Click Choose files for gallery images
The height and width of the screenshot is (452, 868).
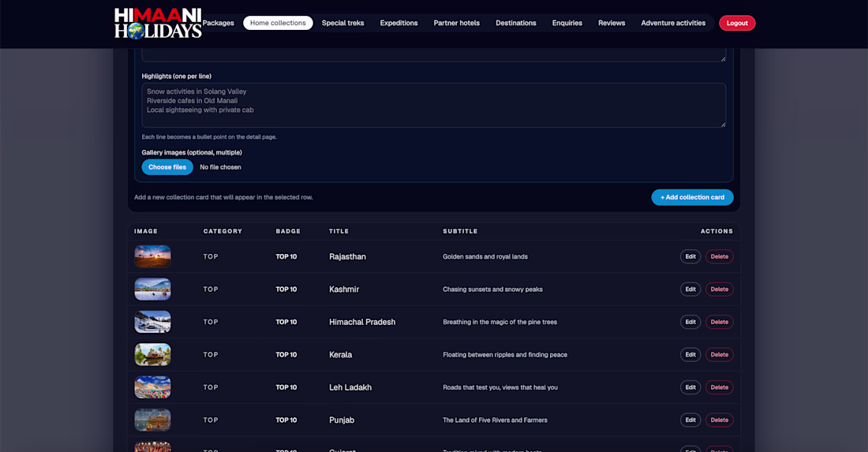(167, 167)
